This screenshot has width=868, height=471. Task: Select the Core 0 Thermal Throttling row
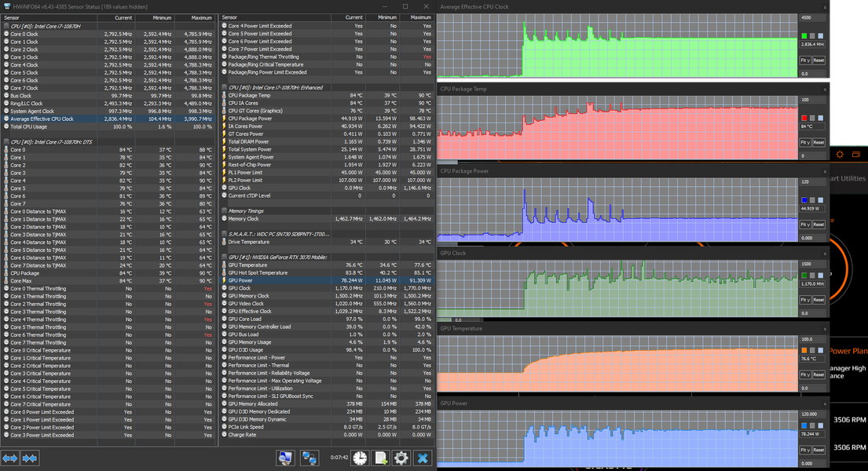108,289
